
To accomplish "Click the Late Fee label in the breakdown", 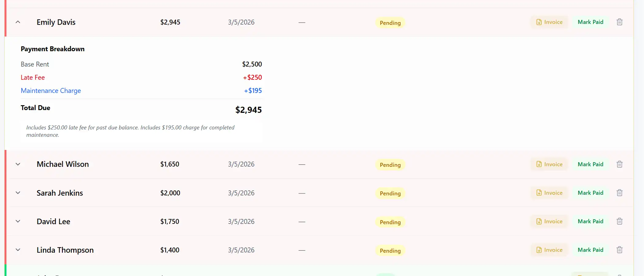I will pos(32,77).
